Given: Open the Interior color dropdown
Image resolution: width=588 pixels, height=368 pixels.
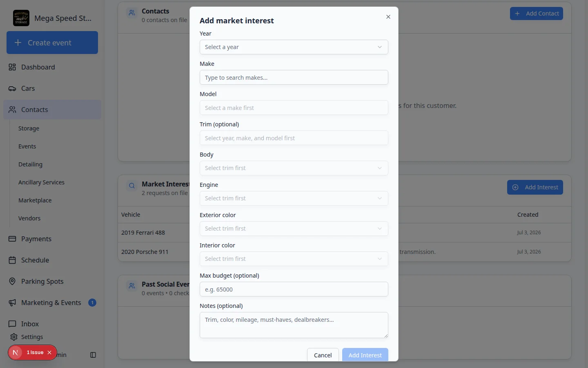Looking at the screenshot, I should [294, 259].
